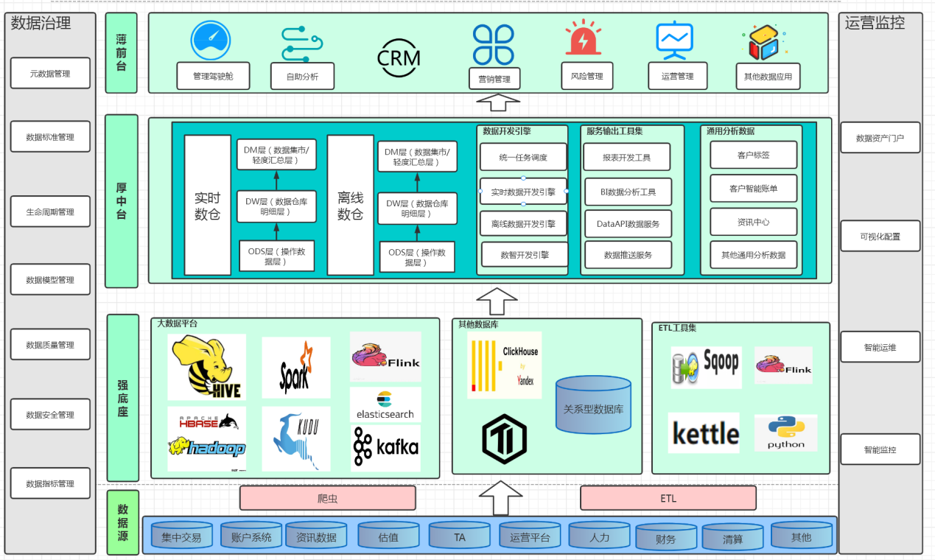Screen dimensions: 935x560
Task: Select the 关系型数据库 cylinder
Action: 593,405
